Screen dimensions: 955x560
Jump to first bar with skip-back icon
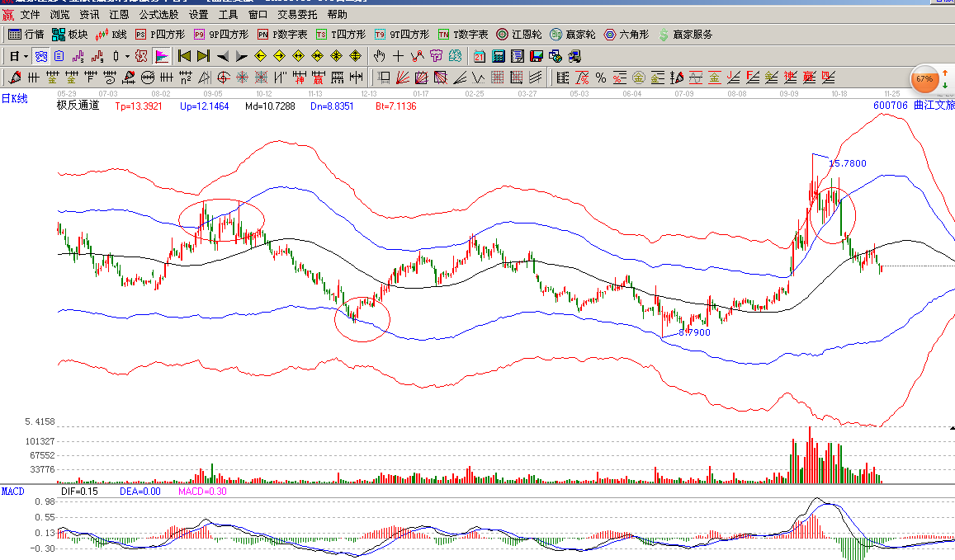(184, 56)
